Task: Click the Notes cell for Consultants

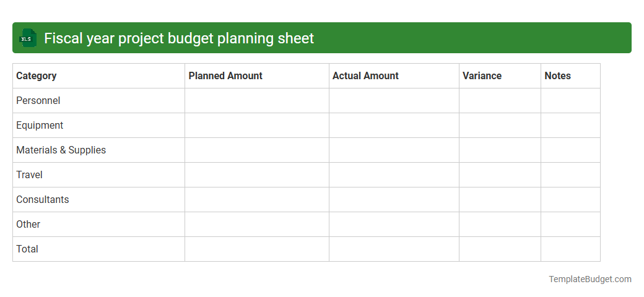Action: tap(570, 200)
